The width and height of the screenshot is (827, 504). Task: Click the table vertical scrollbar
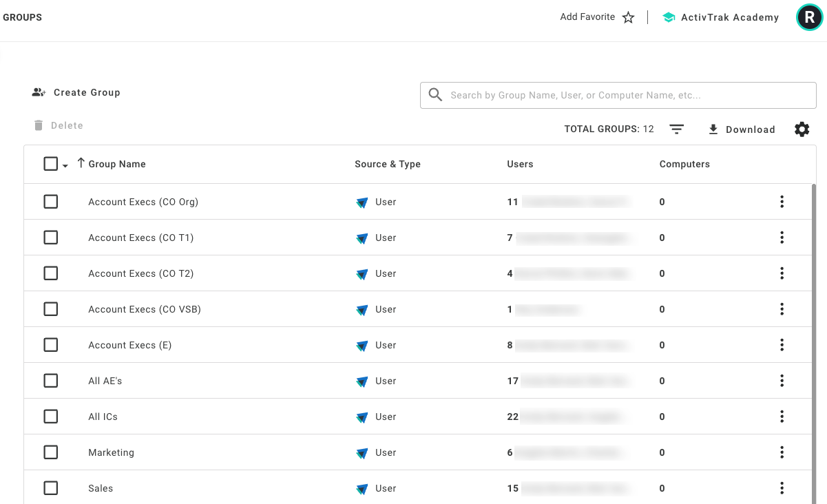(x=813, y=344)
